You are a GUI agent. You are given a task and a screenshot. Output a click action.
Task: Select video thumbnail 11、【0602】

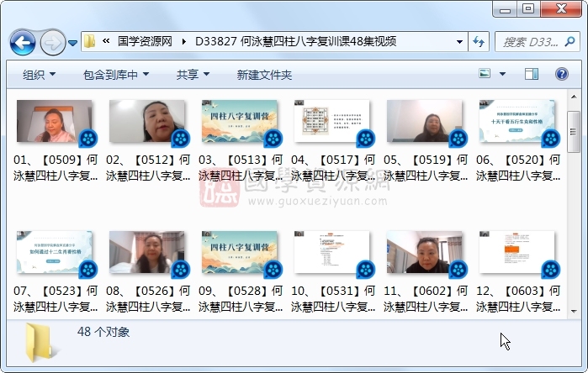click(426, 254)
